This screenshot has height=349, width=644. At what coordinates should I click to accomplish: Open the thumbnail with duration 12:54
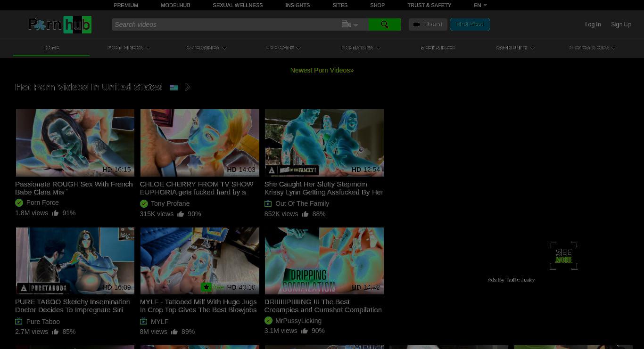pos(324,143)
